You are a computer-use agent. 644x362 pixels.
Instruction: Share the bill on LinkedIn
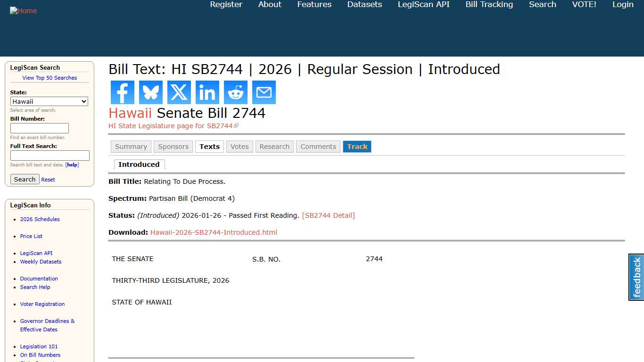tap(207, 92)
